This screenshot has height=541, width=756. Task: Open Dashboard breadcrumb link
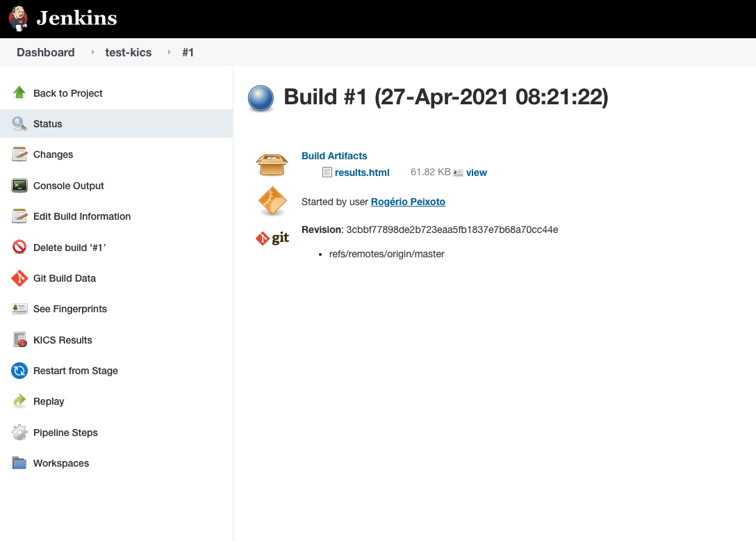[x=46, y=52]
